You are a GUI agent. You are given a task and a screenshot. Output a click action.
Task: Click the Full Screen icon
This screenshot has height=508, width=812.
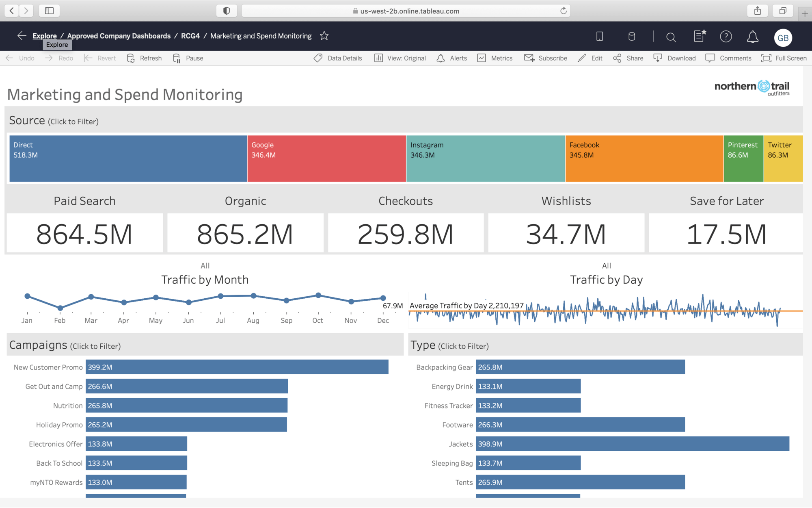tap(767, 58)
